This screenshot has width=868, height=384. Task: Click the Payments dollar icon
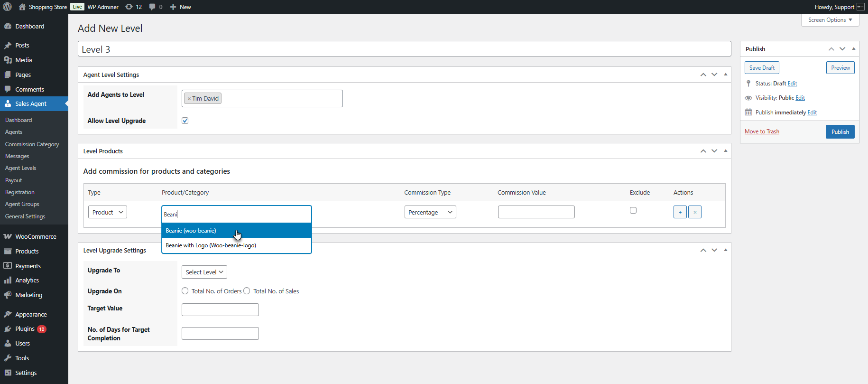(x=8, y=266)
